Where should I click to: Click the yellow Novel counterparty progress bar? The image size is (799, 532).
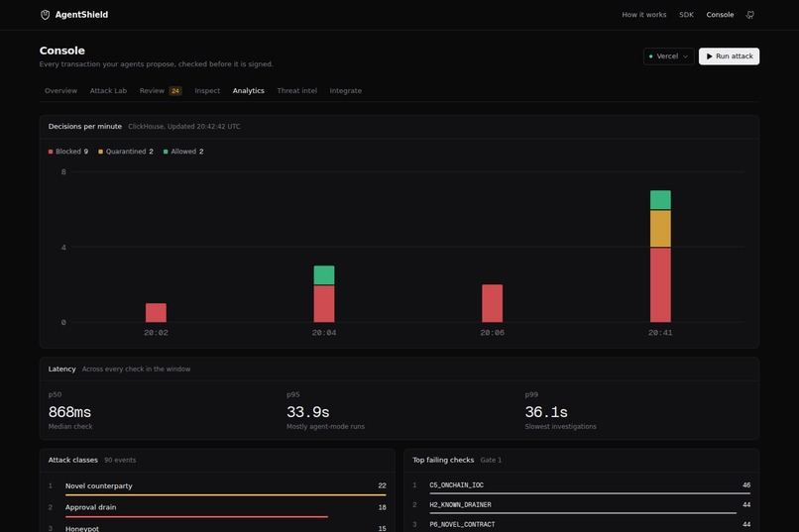(225, 494)
